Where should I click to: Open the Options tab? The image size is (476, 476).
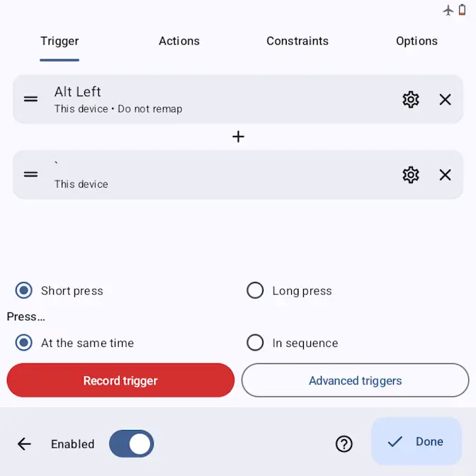point(416,41)
